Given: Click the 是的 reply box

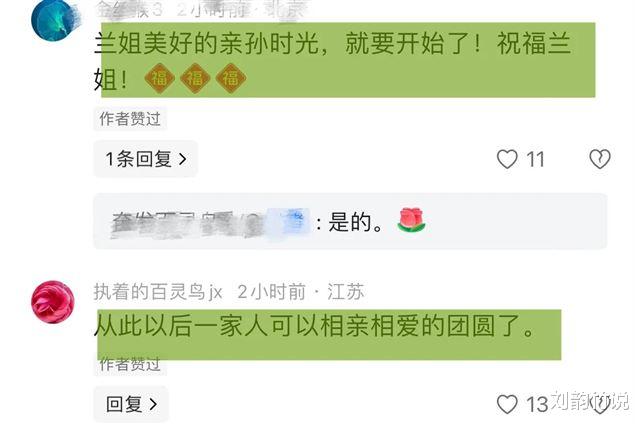Looking at the screenshot, I should pyautogui.click(x=350, y=221).
